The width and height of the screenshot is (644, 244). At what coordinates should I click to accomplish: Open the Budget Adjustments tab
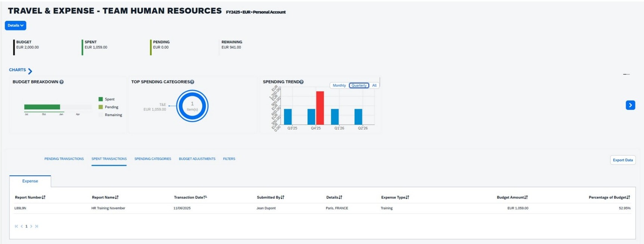pos(197,159)
